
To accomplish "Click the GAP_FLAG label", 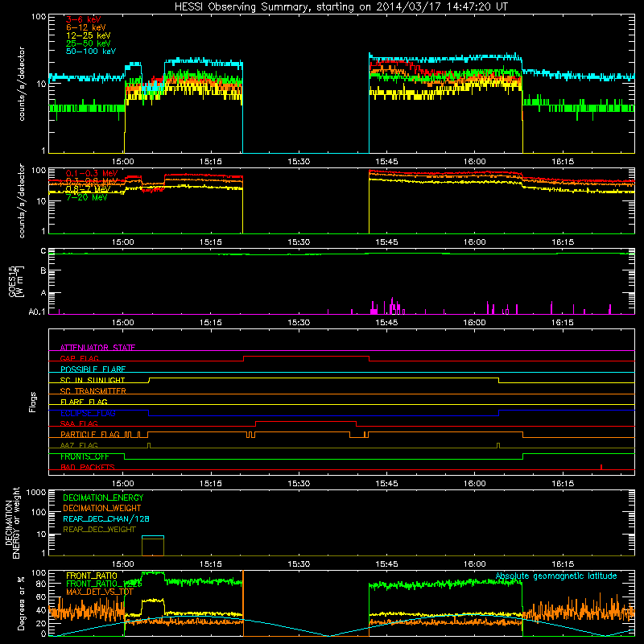I will tap(79, 358).
